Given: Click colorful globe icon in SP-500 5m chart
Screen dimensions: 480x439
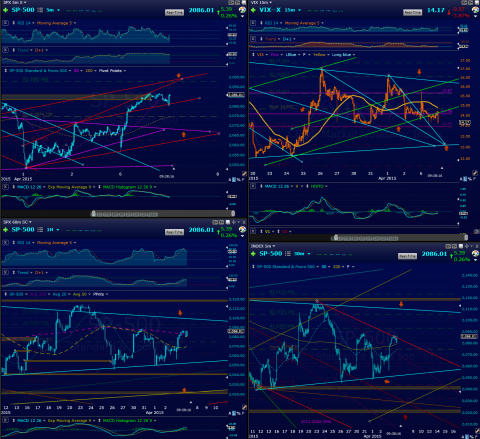Looking at the screenshot, I should [x=242, y=10].
